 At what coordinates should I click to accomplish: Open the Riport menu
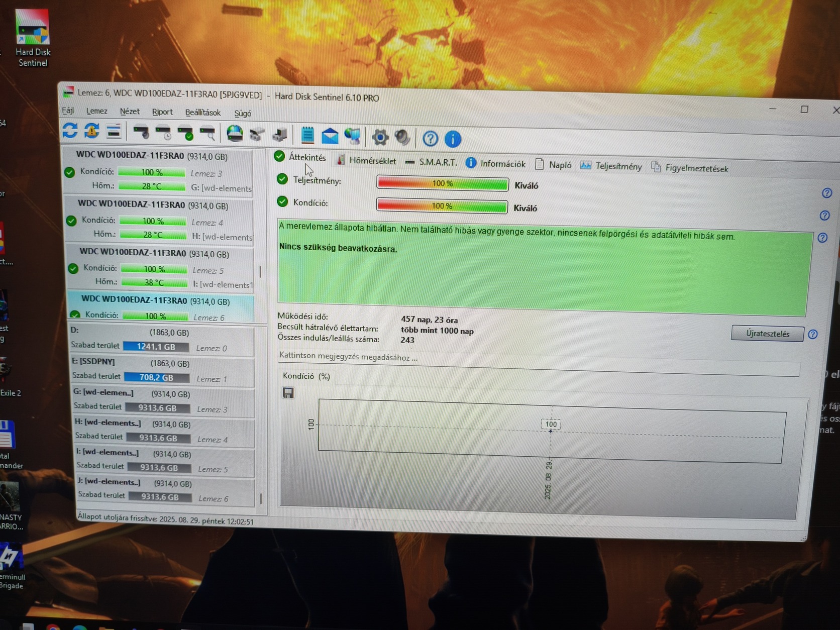[162, 112]
